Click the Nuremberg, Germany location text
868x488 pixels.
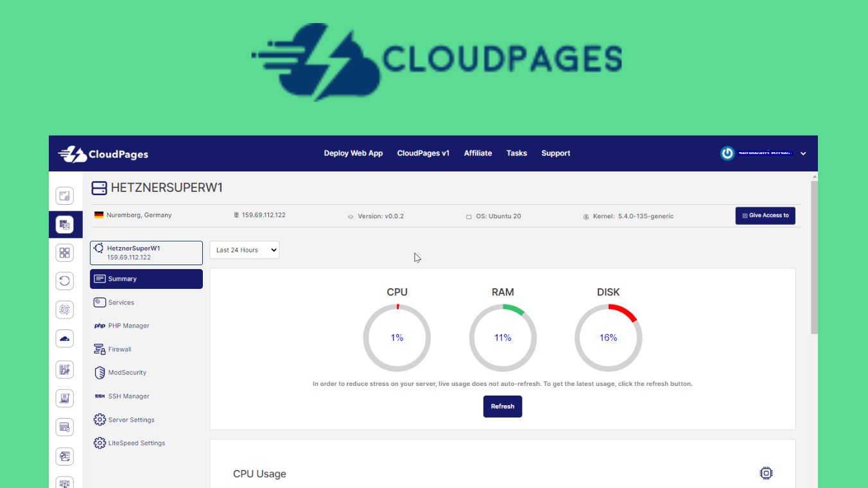[x=139, y=215]
